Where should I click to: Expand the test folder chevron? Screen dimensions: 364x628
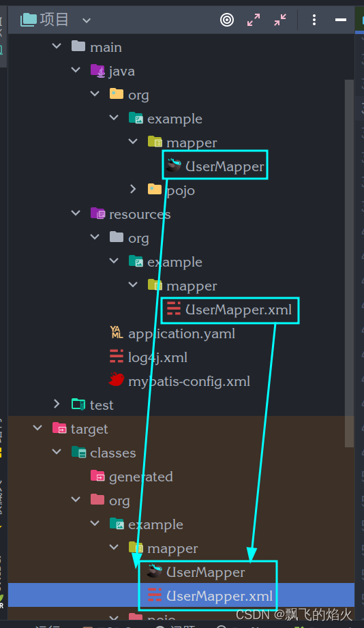point(57,404)
